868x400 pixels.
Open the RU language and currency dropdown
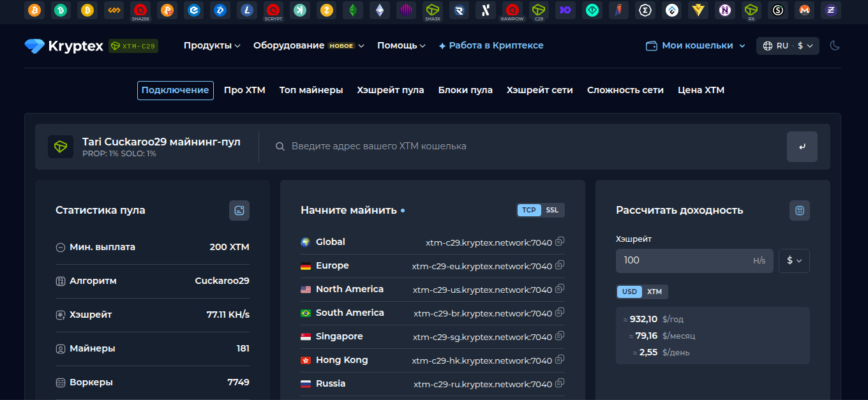coord(787,45)
